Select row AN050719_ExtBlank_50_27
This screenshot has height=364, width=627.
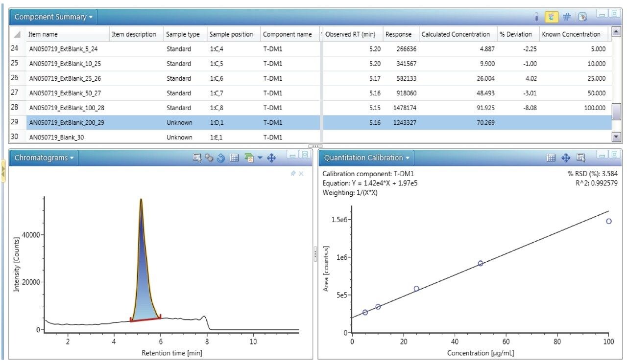[311, 93]
